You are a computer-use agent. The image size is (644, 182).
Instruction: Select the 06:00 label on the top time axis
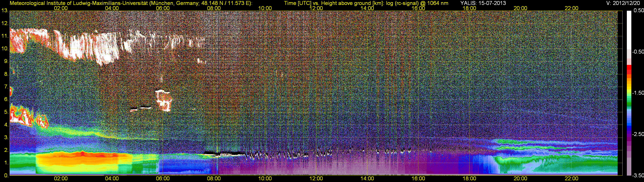point(163,8)
